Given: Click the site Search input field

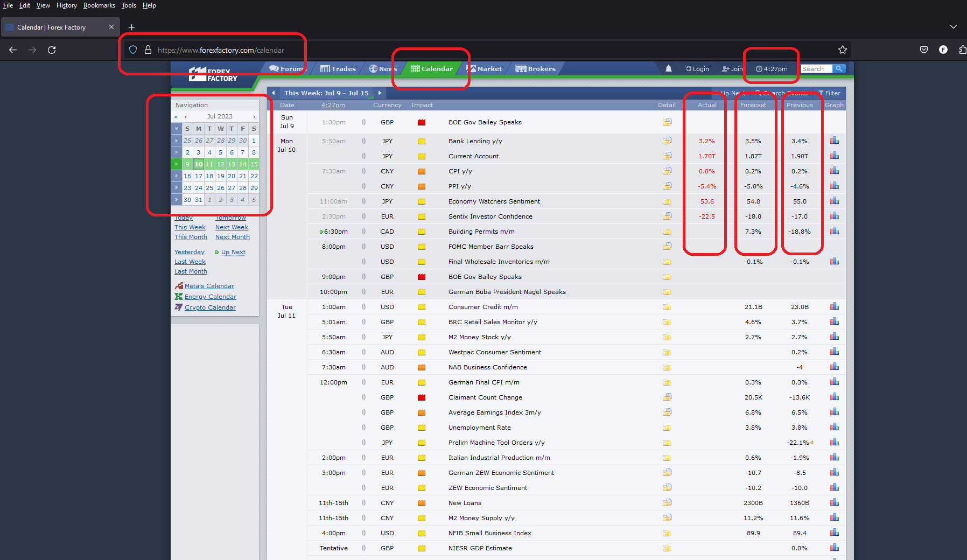Looking at the screenshot, I should coord(816,69).
